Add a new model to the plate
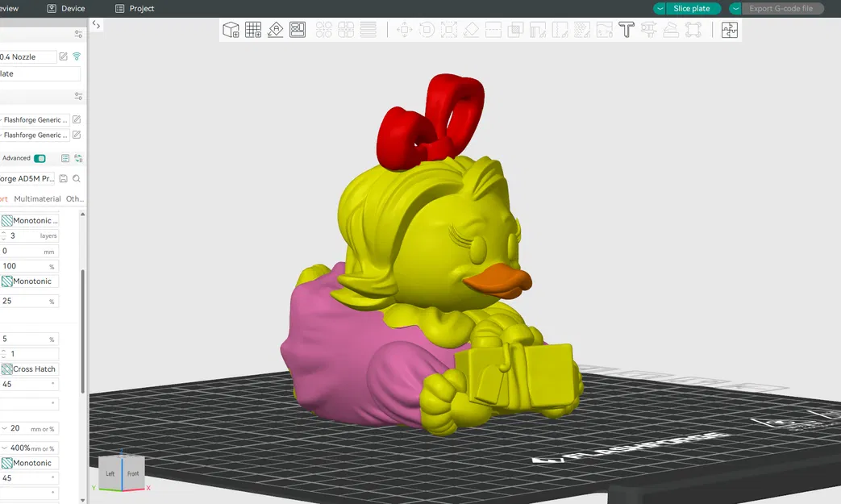The image size is (841, 504). pyautogui.click(x=231, y=30)
